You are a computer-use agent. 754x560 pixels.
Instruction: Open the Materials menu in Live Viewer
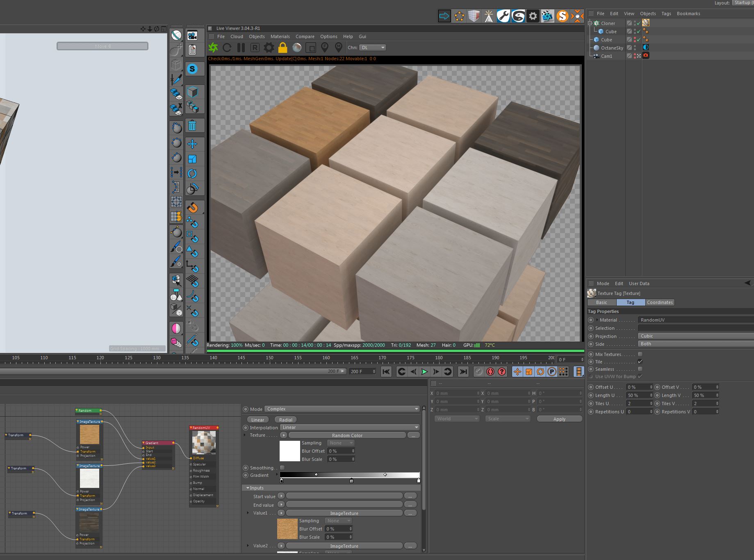[280, 36]
